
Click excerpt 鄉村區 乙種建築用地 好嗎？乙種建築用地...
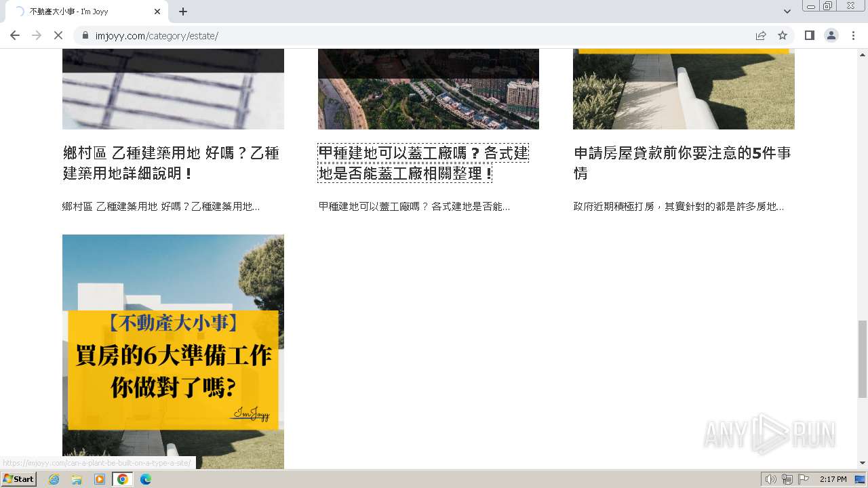pos(161,206)
